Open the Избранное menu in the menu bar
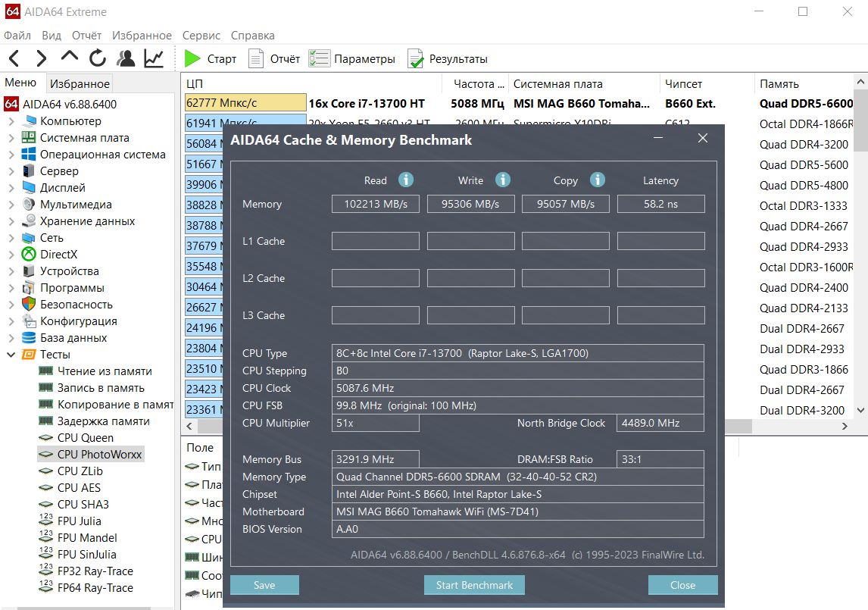 (142, 36)
